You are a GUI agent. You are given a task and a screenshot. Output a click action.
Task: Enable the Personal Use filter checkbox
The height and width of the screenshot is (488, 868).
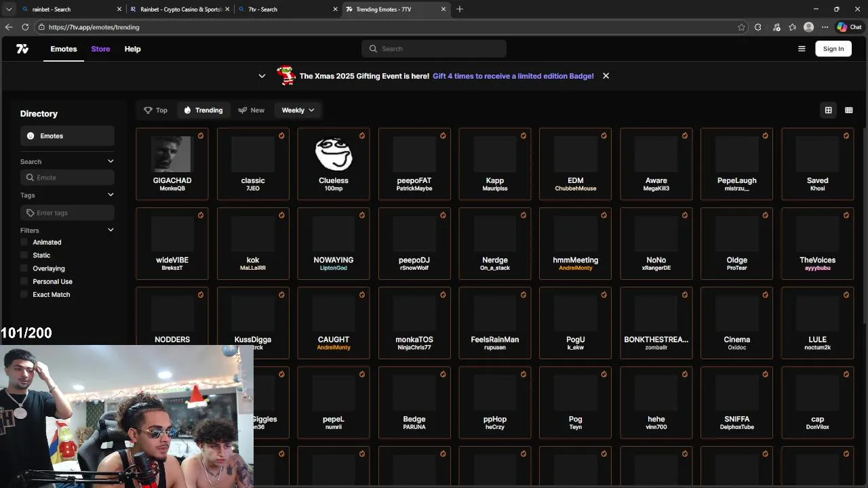[24, 281]
